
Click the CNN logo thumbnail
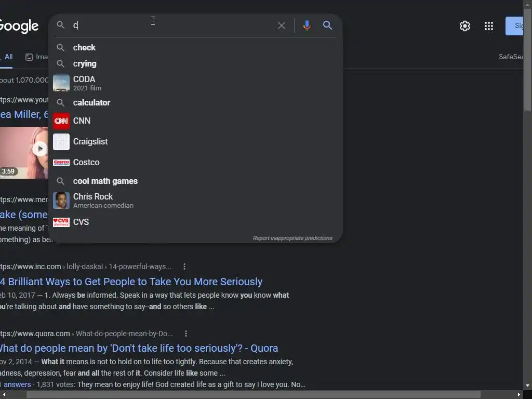click(61, 121)
